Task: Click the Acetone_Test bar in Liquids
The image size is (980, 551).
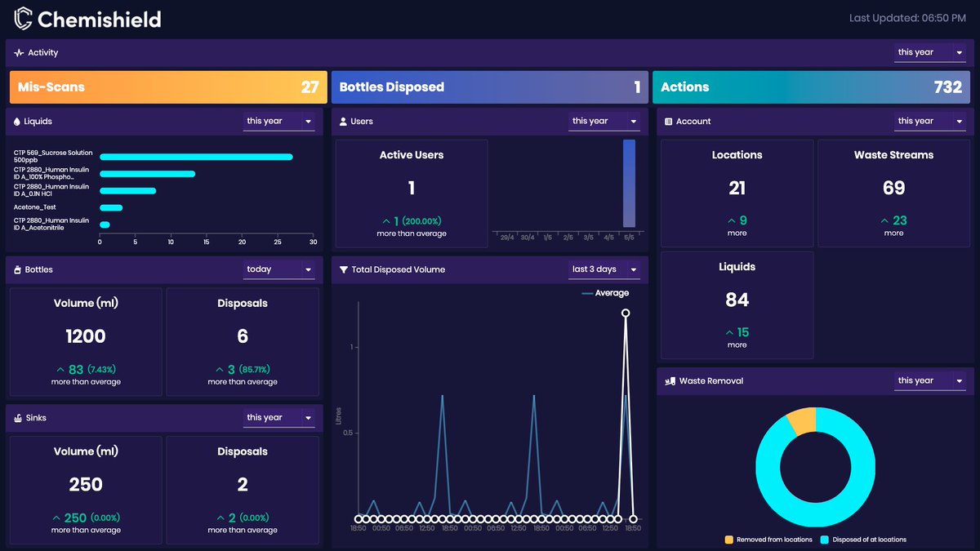Action: click(x=111, y=207)
